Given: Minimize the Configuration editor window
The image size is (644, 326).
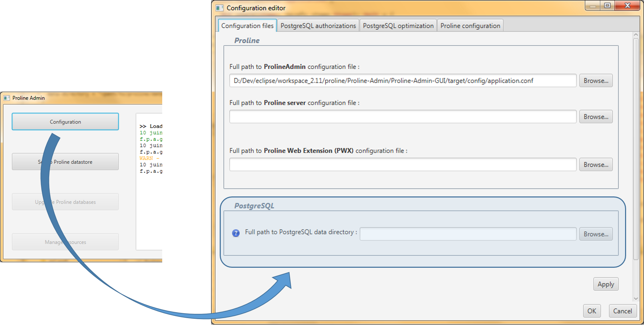Looking at the screenshot, I should pos(593,6).
